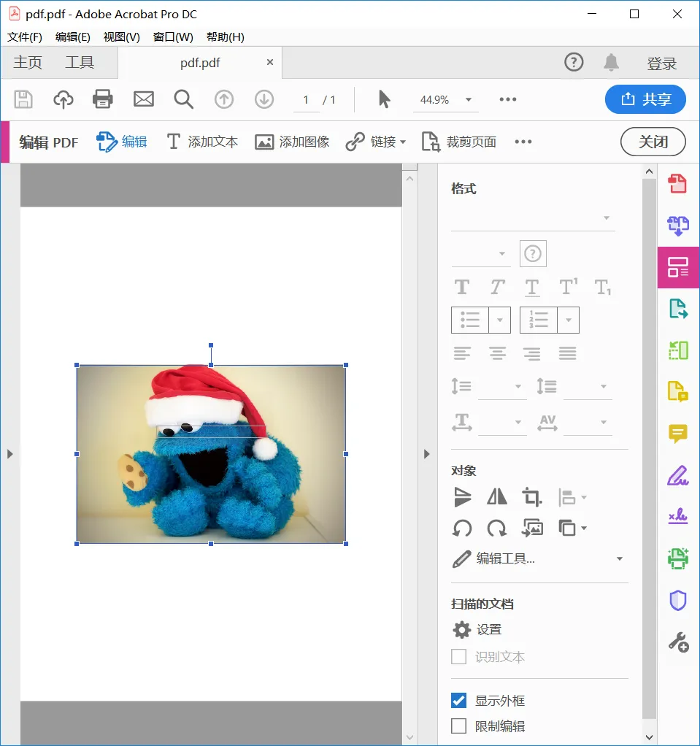Viewport: 700px width, 746px height.
Task: Expand the 链接 dropdown
Action: [x=403, y=142]
